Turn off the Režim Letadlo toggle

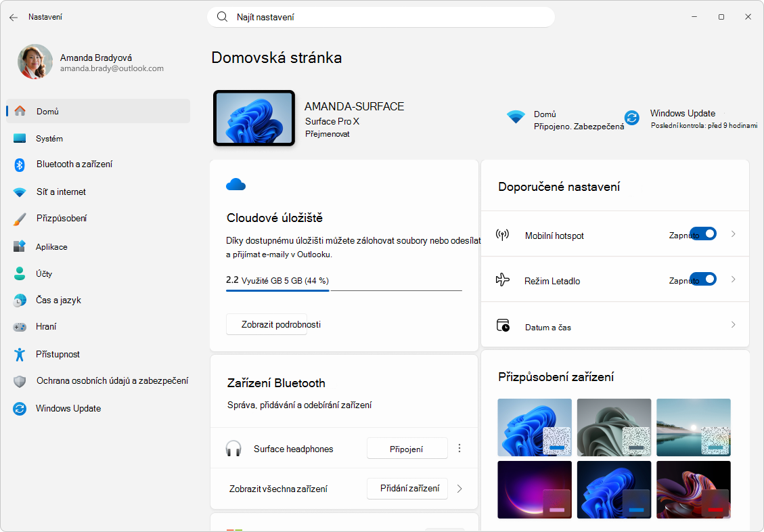(x=704, y=279)
